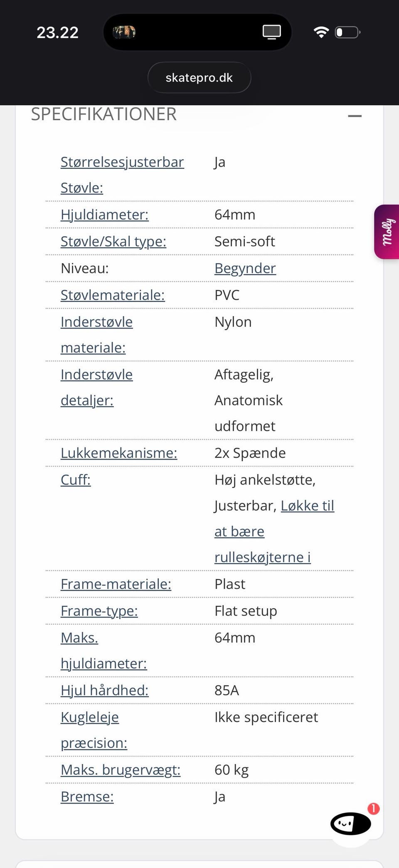This screenshot has width=399, height=868.
Task: Tap the now-playing thumbnail in Dynamic Island
Action: click(x=124, y=32)
